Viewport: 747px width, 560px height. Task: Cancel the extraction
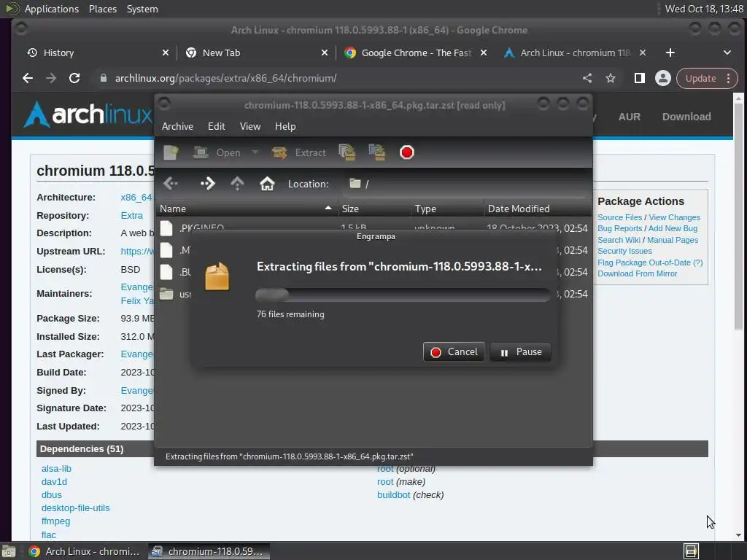coord(454,352)
